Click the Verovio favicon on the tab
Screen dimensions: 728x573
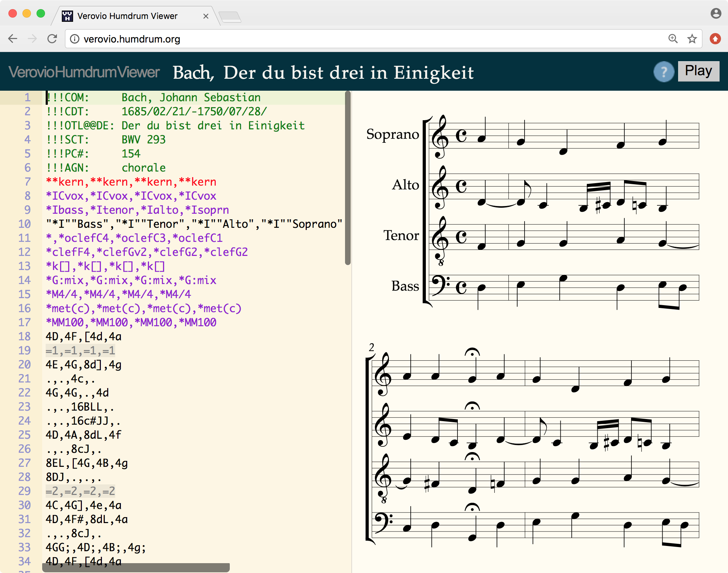[67, 16]
